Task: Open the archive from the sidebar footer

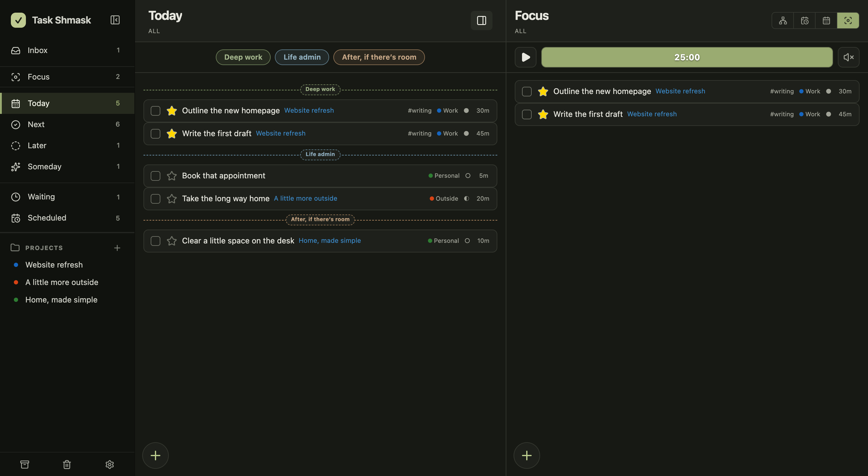Action: point(25,464)
